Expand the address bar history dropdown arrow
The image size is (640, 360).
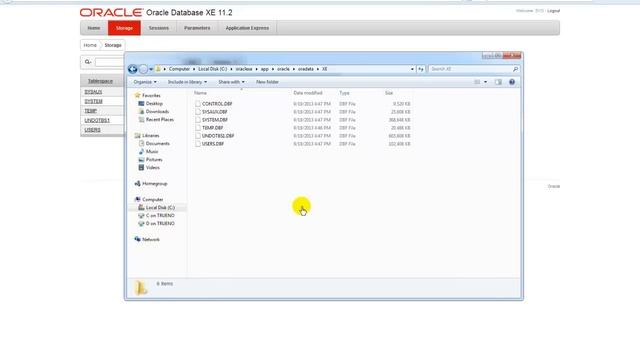click(412, 69)
